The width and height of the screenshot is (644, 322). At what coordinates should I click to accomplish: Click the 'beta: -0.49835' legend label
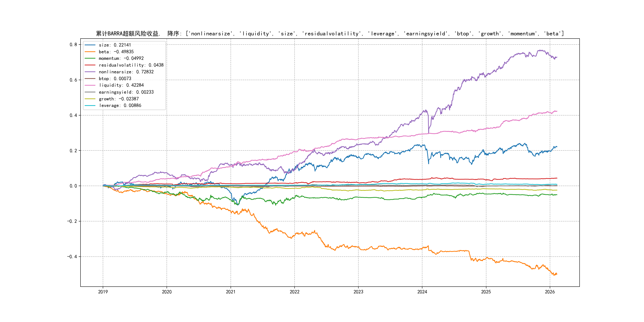click(116, 52)
